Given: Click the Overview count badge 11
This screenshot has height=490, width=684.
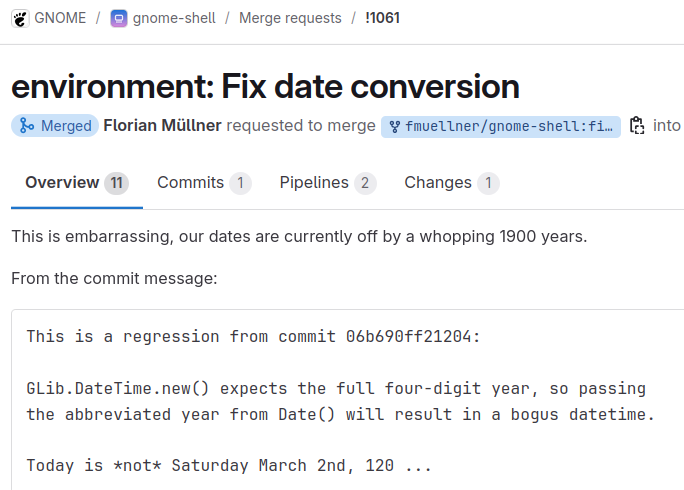Looking at the screenshot, I should [x=116, y=183].
